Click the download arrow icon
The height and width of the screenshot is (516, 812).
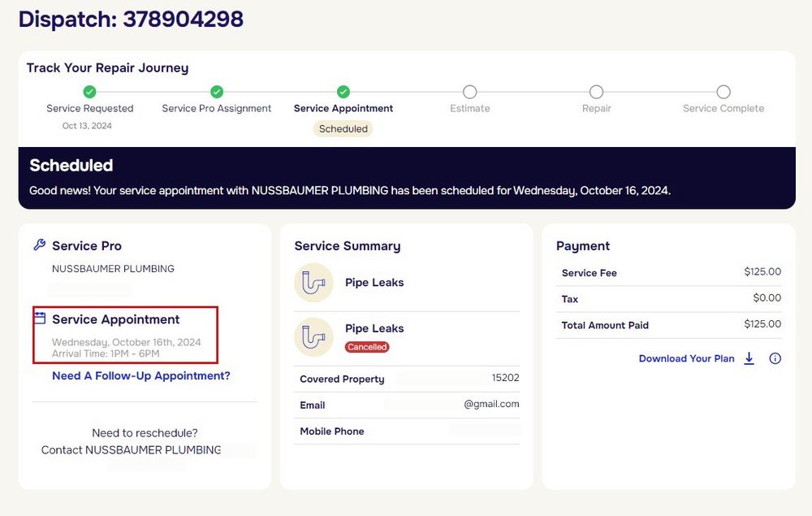point(749,358)
